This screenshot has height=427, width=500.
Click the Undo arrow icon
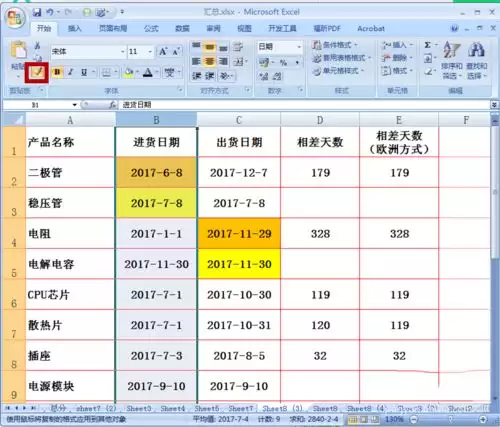click(50, 12)
